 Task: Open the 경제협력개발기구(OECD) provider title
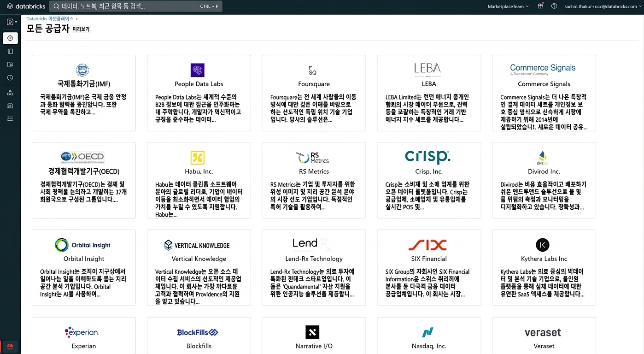point(84,171)
